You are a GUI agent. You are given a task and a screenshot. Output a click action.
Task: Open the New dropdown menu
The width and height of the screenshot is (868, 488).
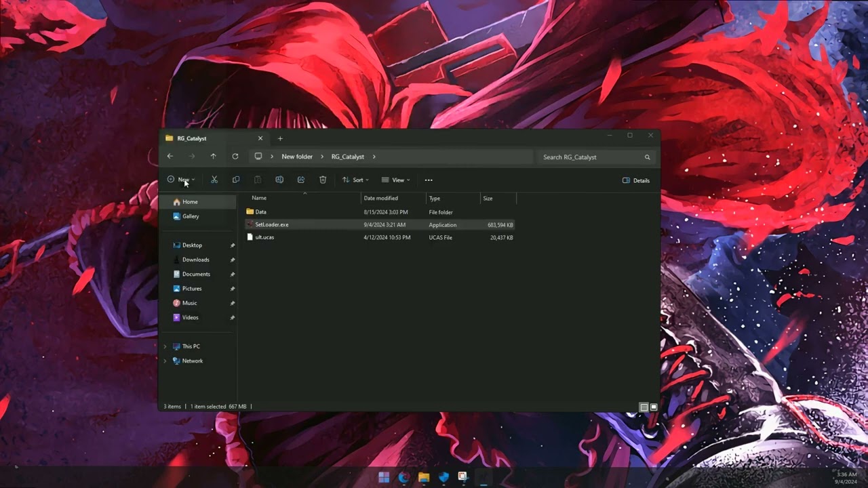(181, 180)
